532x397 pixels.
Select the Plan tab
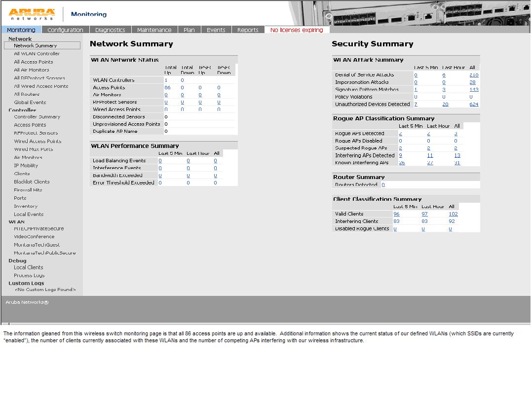click(x=190, y=30)
